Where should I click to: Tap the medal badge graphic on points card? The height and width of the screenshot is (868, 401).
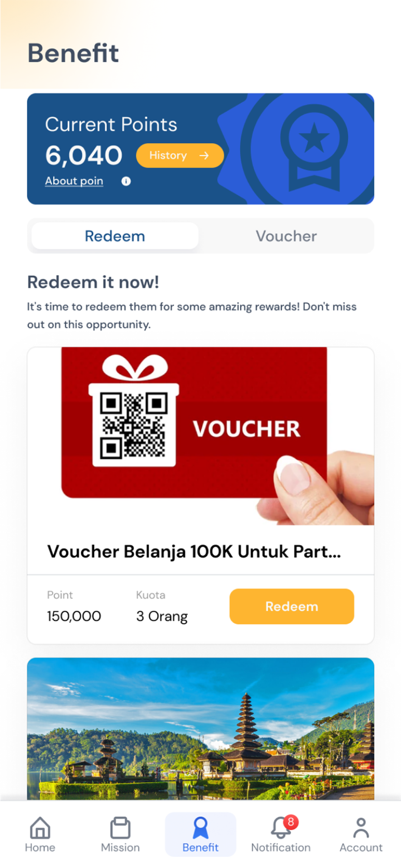point(314,148)
